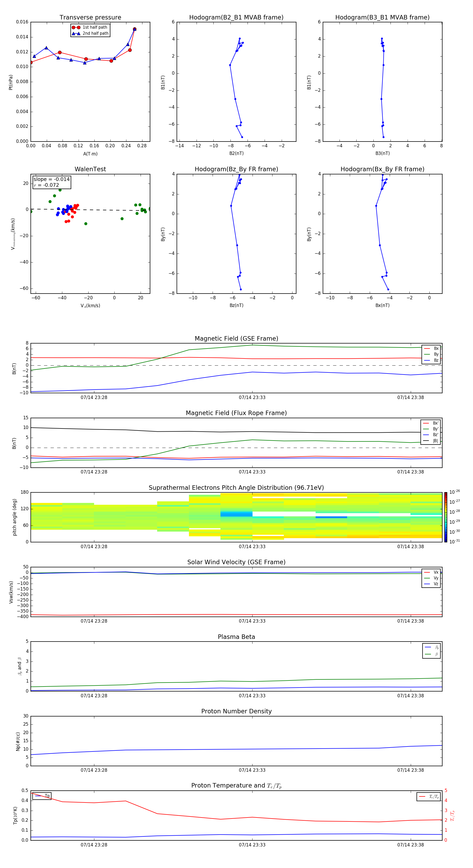Click the 'V_remaining(km/s)' y-axis label
Image resolution: width=473 pixels, height=868 pixels.
point(13,234)
